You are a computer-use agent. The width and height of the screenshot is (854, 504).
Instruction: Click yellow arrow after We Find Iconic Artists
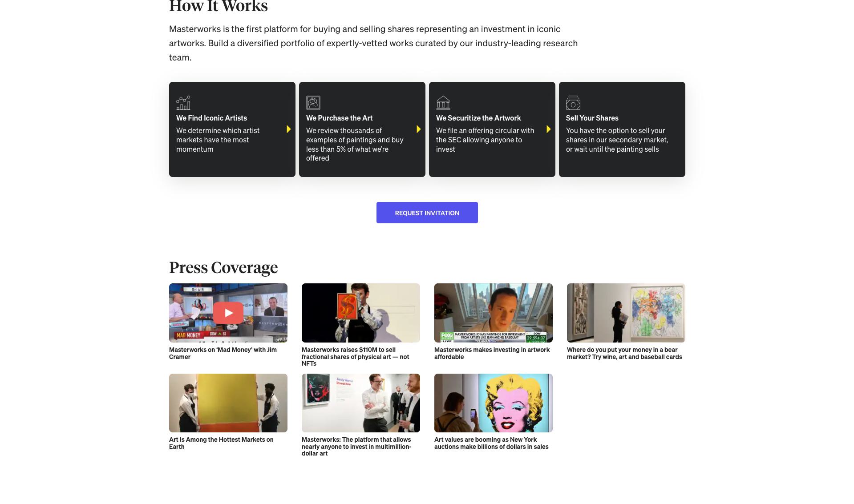click(289, 129)
